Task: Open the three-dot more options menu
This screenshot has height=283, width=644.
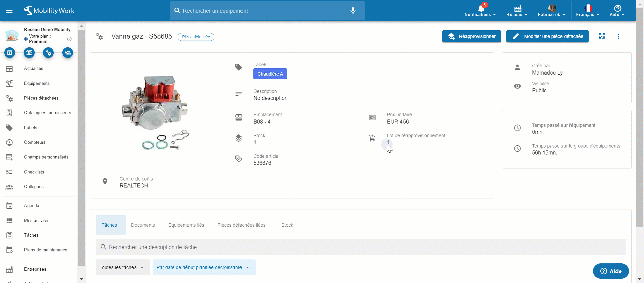Action: (x=618, y=36)
